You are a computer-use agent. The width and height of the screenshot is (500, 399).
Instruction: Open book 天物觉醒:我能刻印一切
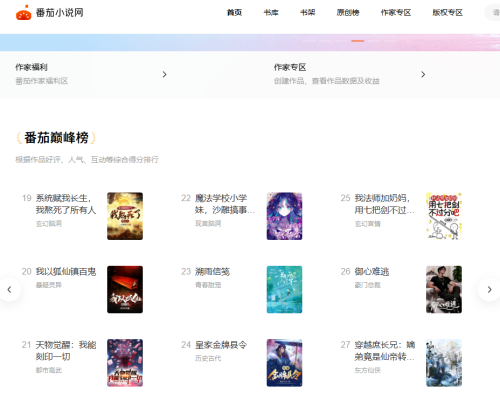tap(66, 351)
